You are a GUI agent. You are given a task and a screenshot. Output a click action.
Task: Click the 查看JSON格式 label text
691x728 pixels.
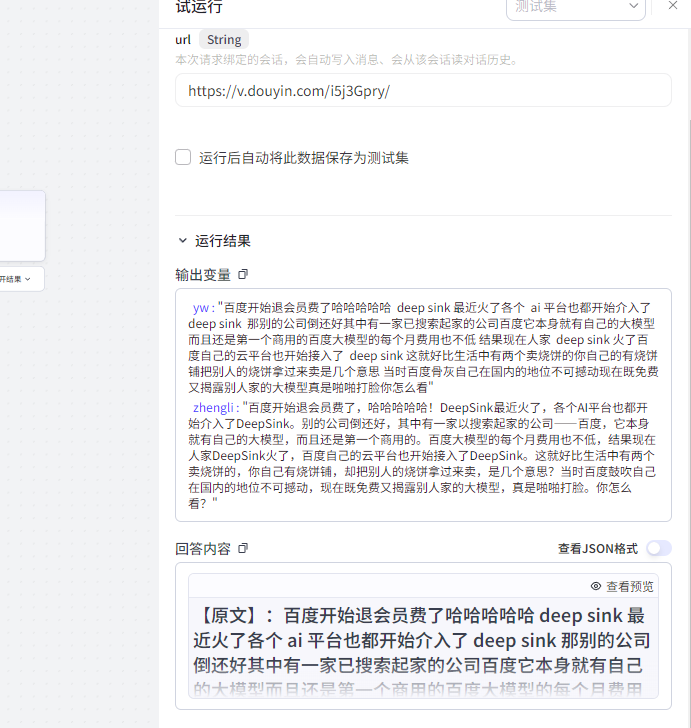pyautogui.click(x=598, y=548)
